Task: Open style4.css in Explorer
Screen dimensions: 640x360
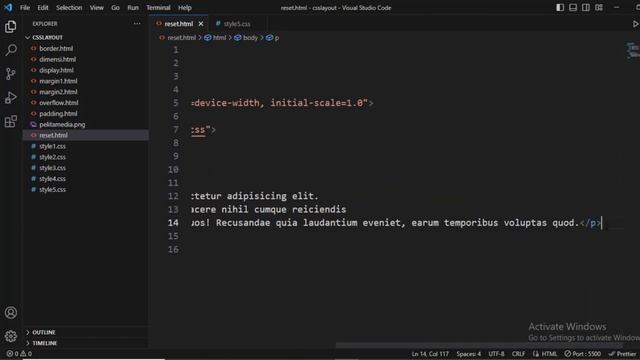Action: click(52, 179)
